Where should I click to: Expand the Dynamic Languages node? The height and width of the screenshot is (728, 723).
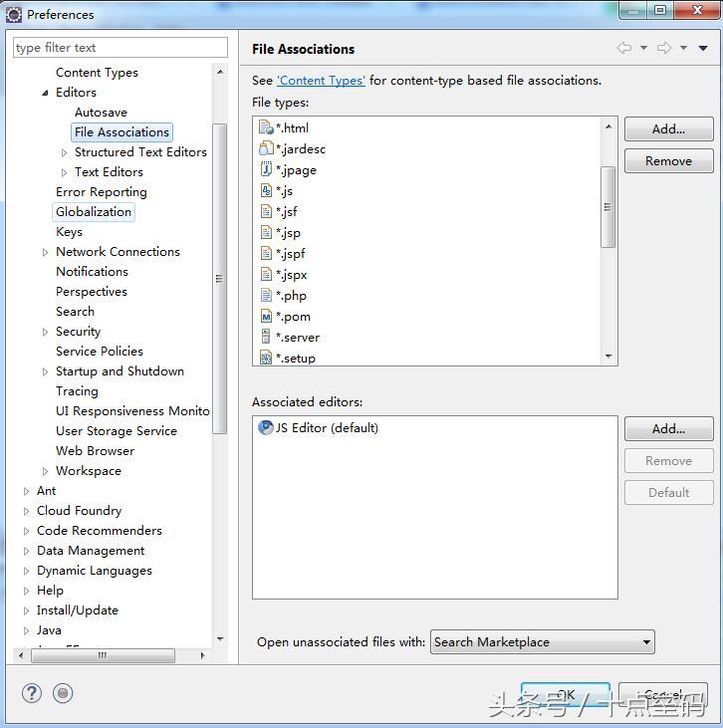coord(26,571)
